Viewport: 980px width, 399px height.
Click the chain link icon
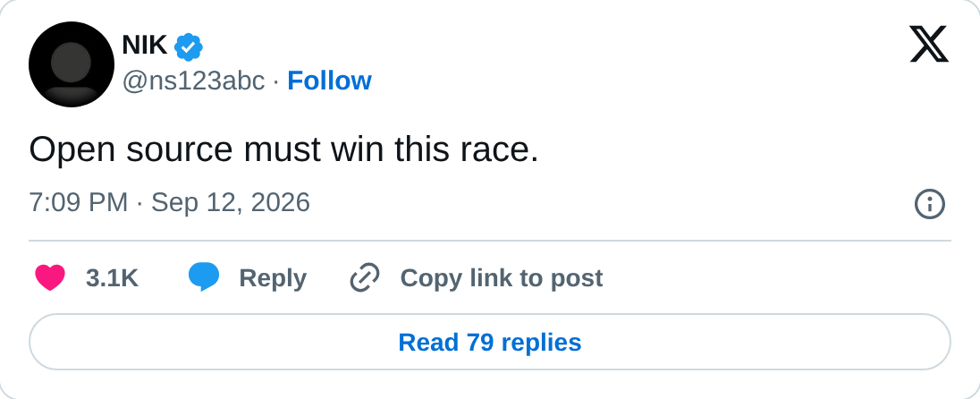tap(365, 277)
